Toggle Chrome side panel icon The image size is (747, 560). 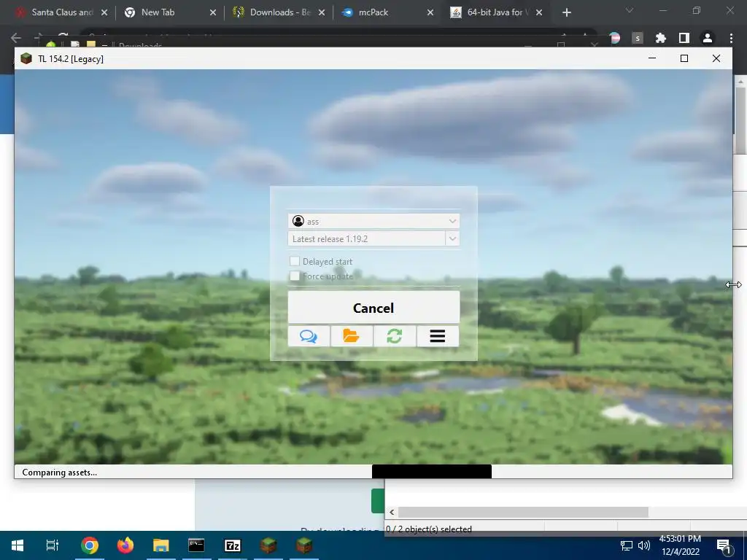coord(684,38)
